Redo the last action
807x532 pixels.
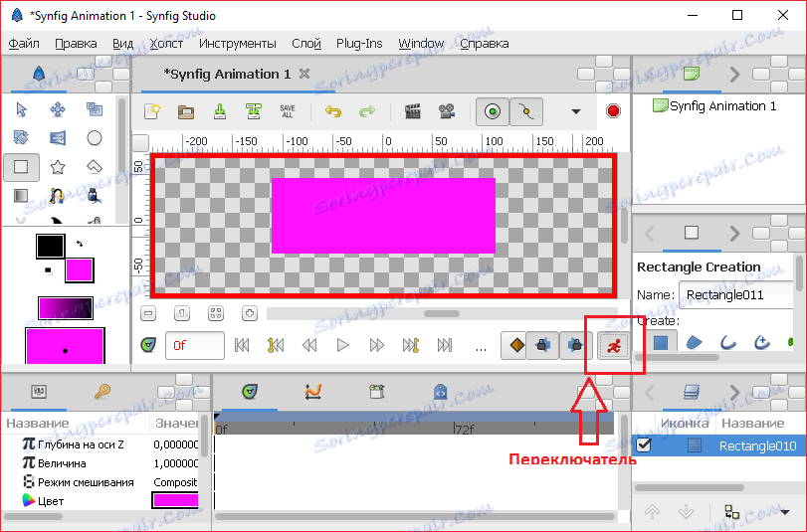367,111
